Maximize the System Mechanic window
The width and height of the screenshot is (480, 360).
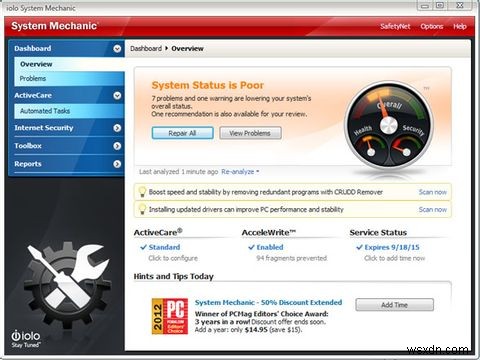click(440, 5)
